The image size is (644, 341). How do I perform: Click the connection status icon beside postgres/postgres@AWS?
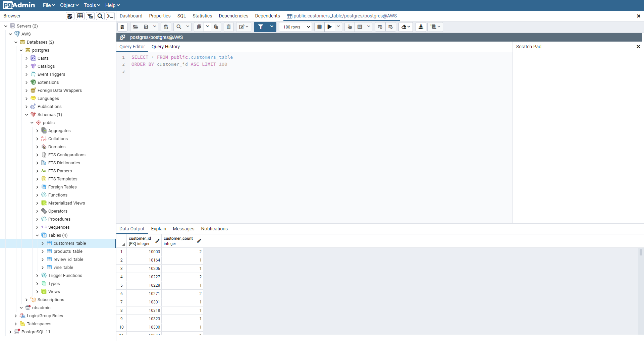point(123,37)
